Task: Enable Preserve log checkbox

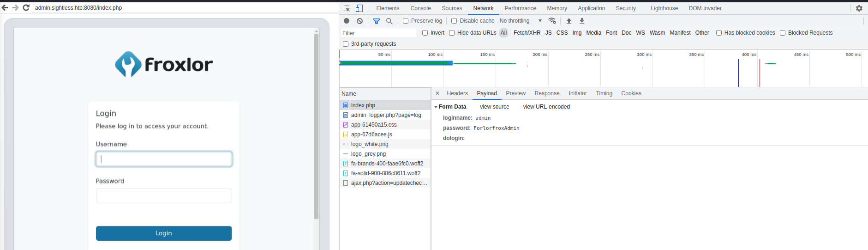Action: pos(406,21)
